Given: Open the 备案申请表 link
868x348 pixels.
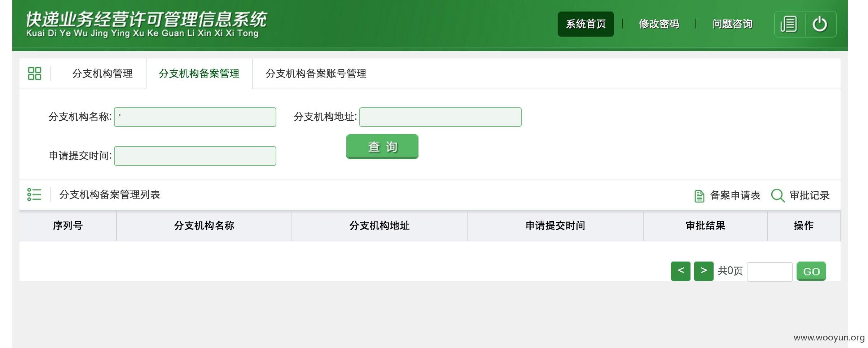Looking at the screenshot, I should 735,195.
